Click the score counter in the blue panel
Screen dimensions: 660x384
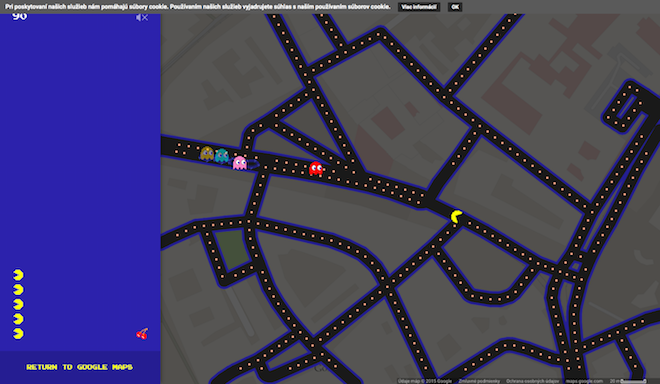(19, 17)
